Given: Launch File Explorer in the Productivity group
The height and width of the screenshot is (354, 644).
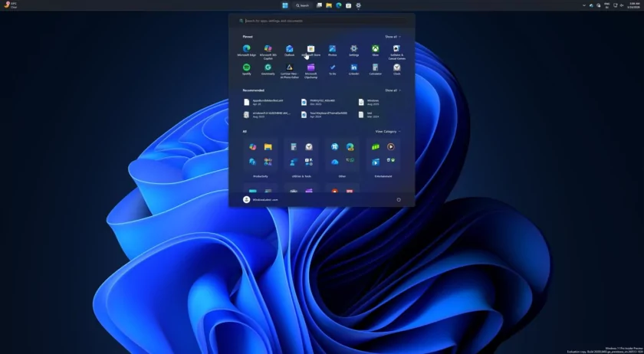Looking at the screenshot, I should tap(268, 146).
